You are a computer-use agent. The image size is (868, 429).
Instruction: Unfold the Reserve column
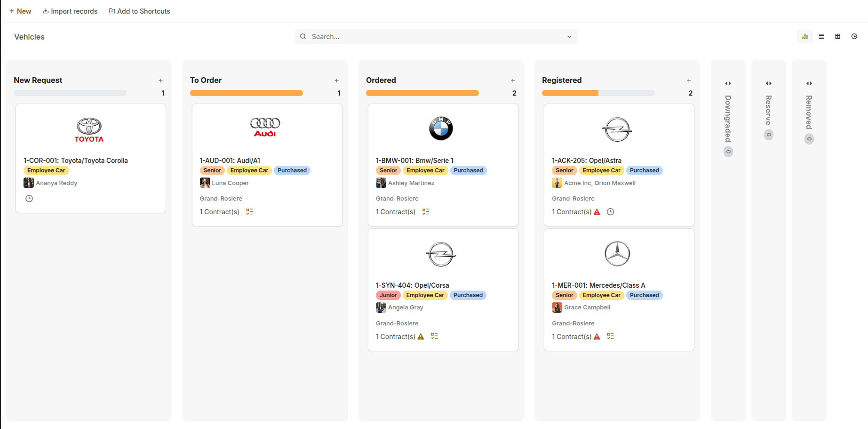coord(768,83)
